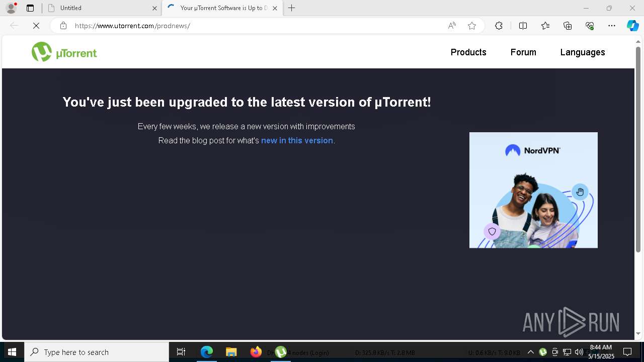The width and height of the screenshot is (644, 362).
Task: Click the taskbar search box
Action: point(97,352)
